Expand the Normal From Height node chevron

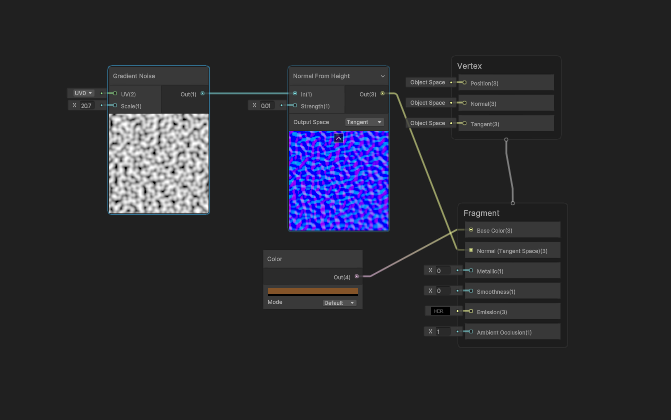pos(383,76)
